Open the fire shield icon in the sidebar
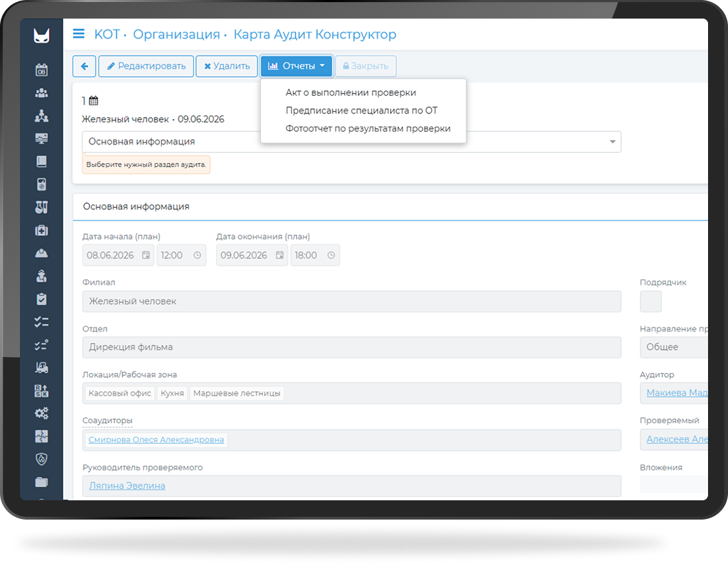Screen dimensions: 728x565 (41, 459)
